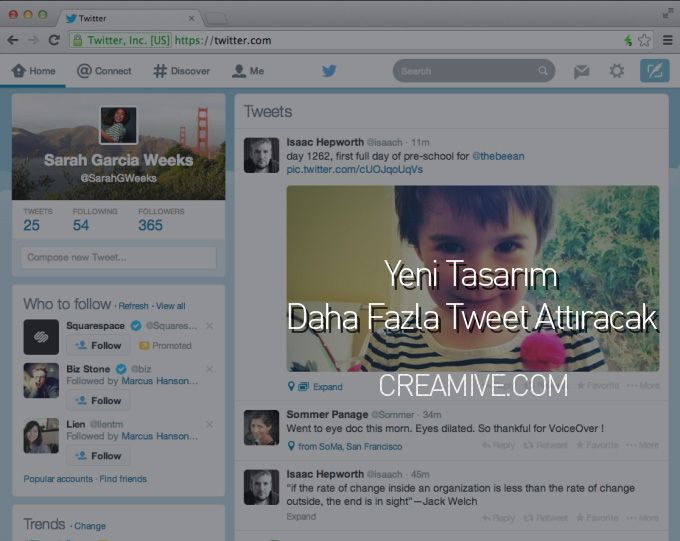Change the Trends settings
The width and height of the screenshot is (680, 541).
coord(90,526)
